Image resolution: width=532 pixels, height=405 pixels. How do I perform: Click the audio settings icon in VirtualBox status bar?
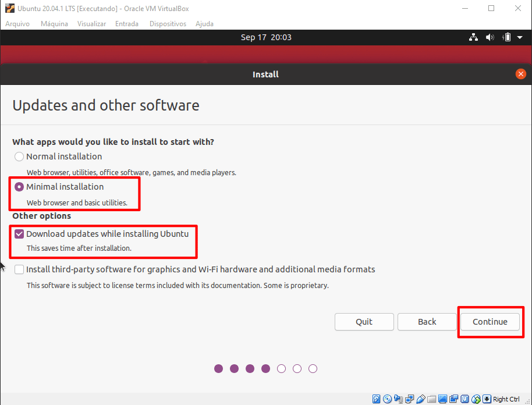click(x=398, y=399)
